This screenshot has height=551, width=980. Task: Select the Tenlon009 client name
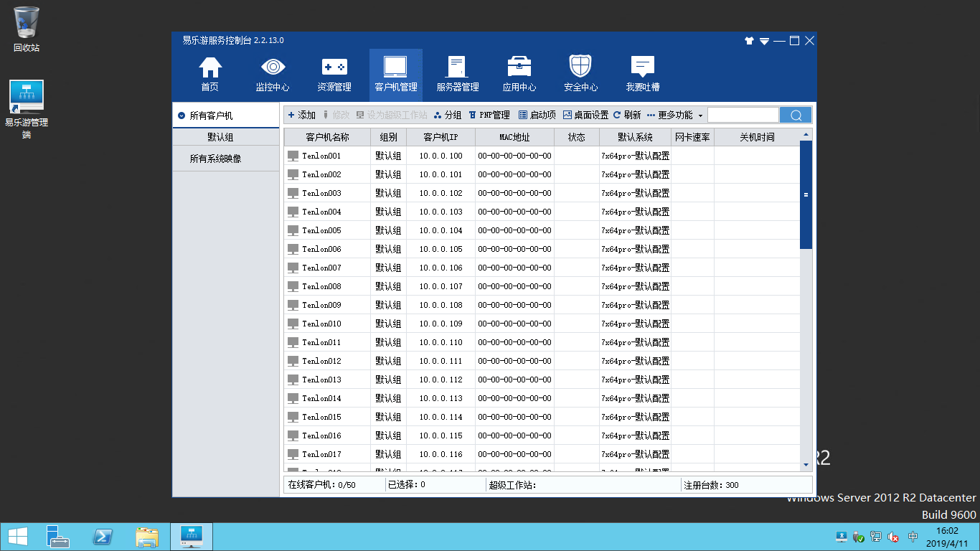pos(321,305)
